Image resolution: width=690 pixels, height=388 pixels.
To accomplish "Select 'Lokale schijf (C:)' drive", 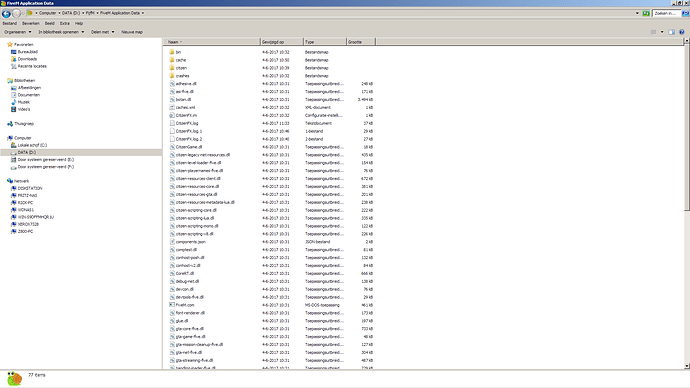I will (x=29, y=145).
